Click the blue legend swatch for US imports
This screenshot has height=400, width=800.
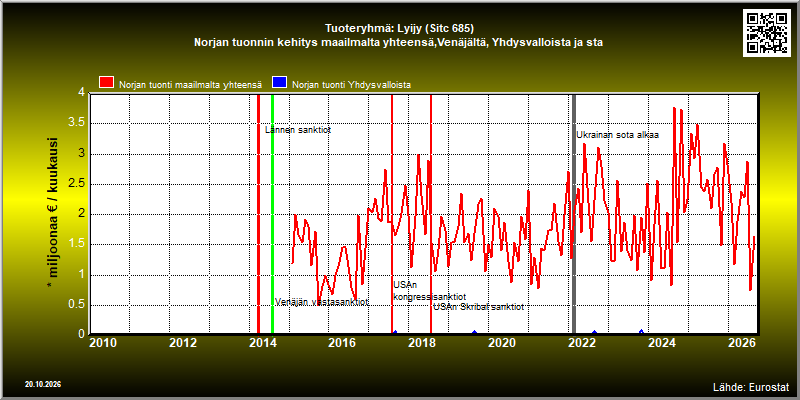point(280,83)
